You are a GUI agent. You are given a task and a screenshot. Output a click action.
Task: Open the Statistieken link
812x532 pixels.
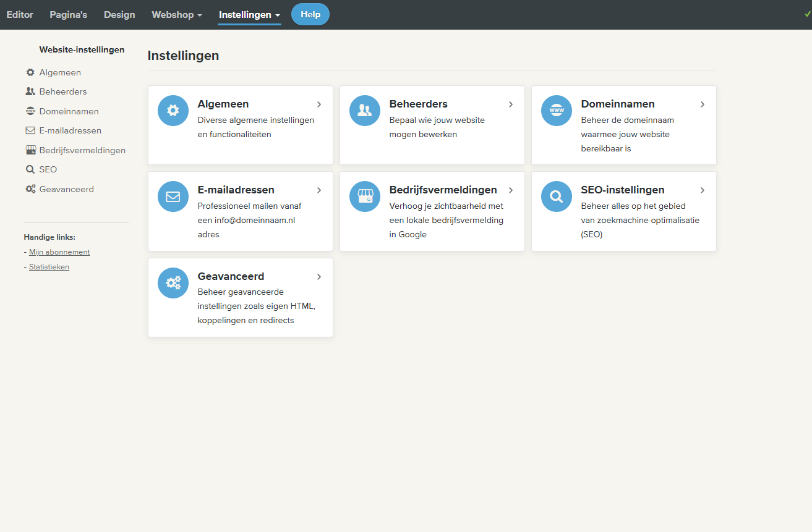(49, 267)
